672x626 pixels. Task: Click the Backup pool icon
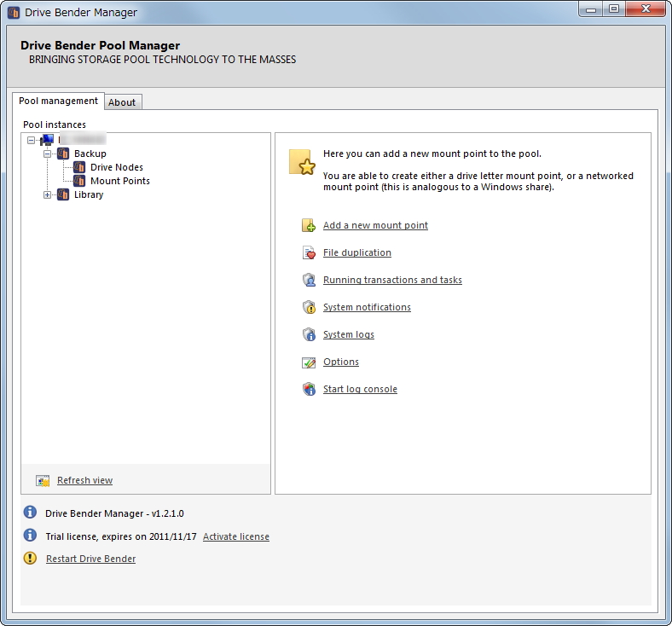[x=63, y=154]
